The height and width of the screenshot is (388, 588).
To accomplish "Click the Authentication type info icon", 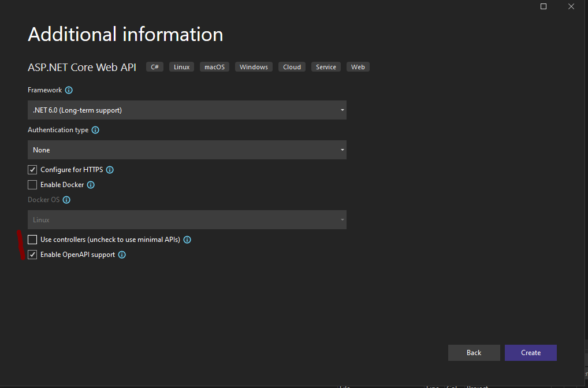I will click(x=95, y=130).
